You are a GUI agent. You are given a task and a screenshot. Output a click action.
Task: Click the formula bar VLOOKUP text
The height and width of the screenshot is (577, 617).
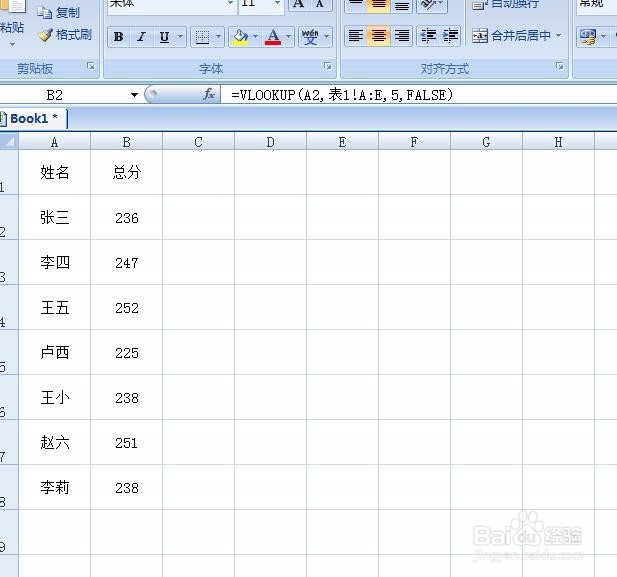342,95
